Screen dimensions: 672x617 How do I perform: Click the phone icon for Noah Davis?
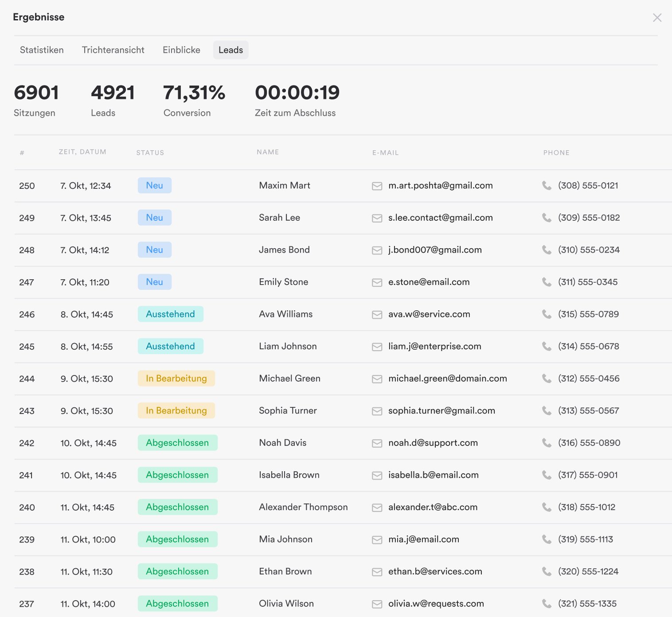[547, 443]
